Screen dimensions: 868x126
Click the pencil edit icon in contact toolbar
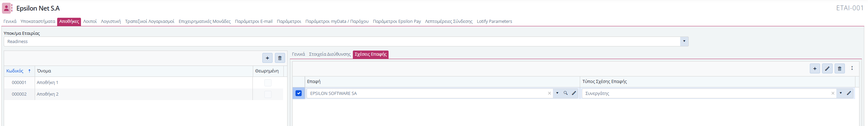827,69
